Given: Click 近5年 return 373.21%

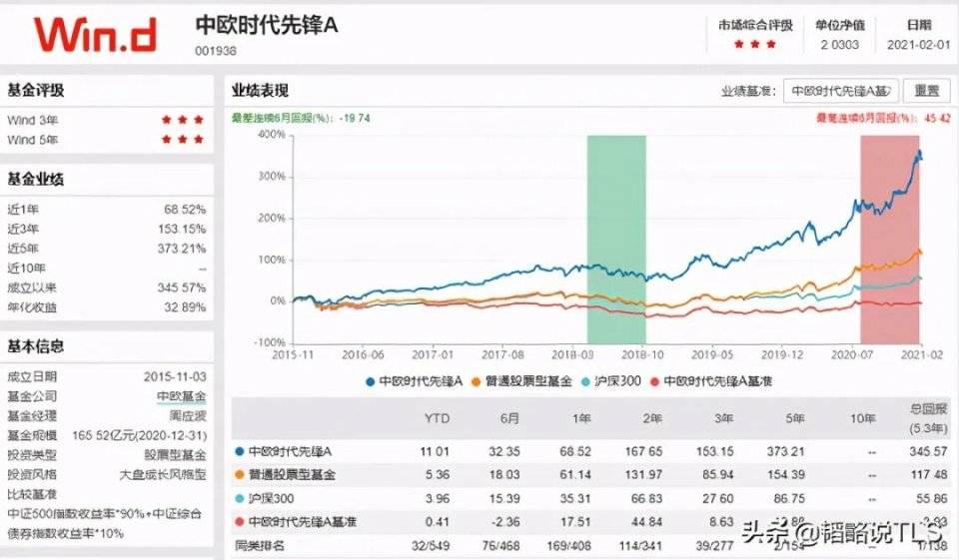Looking at the screenshot, I should click(x=182, y=249).
